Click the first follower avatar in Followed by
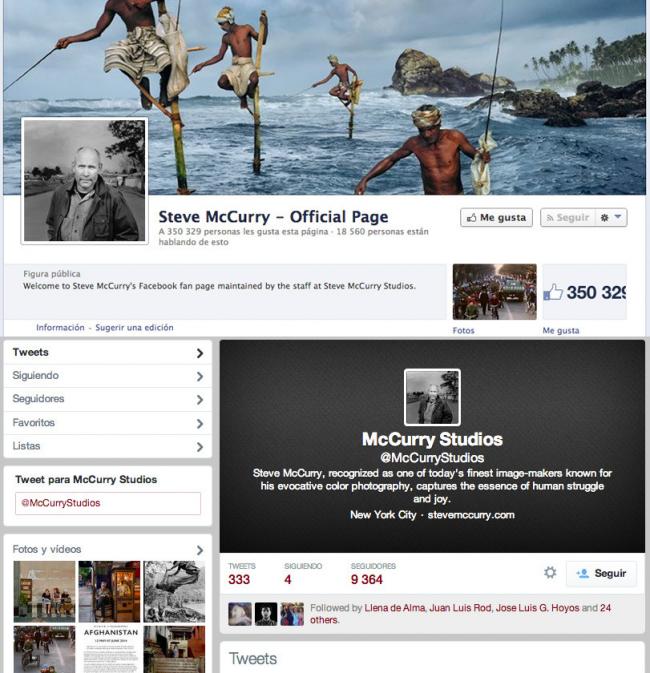650x673 pixels. [x=240, y=614]
